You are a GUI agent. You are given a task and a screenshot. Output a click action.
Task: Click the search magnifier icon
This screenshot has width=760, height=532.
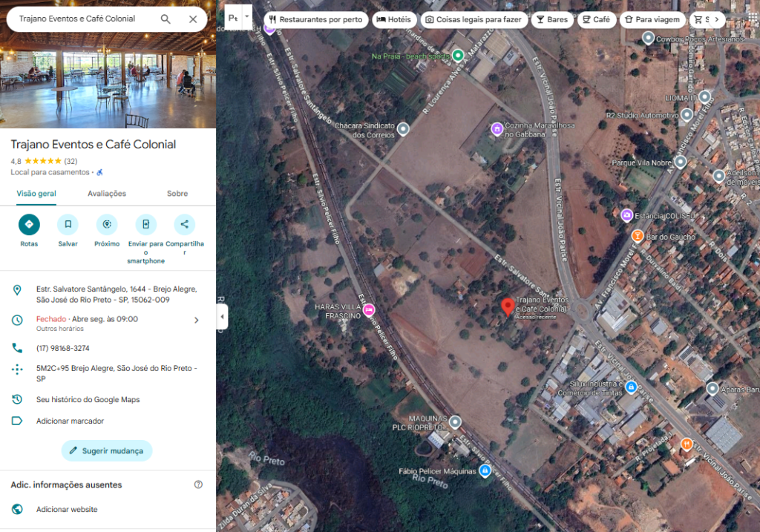[x=166, y=19]
